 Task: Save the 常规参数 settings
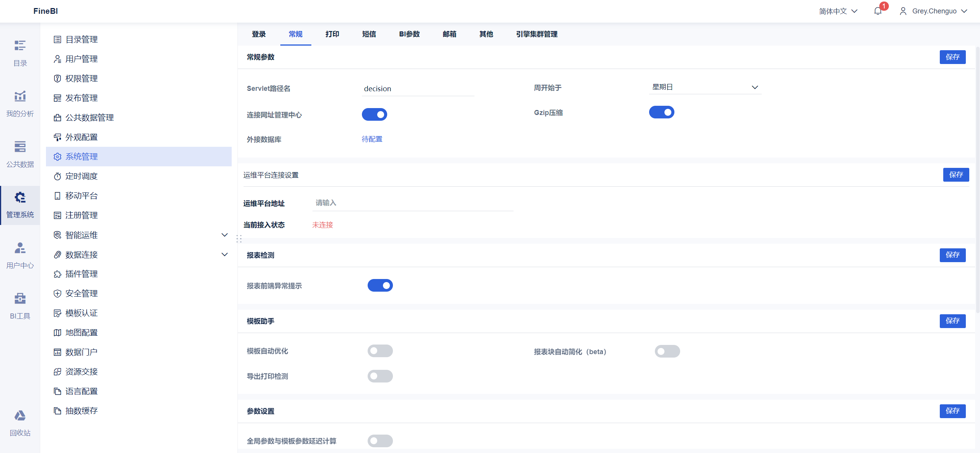[x=953, y=57]
